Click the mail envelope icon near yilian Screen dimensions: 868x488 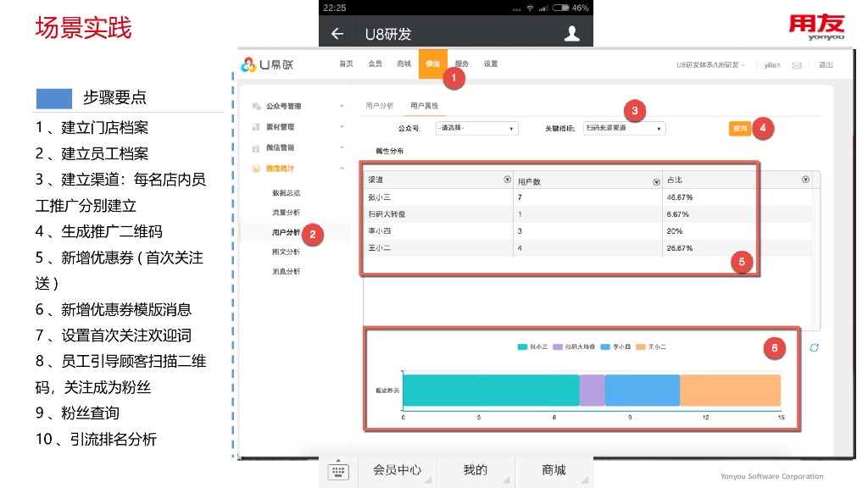(x=797, y=65)
